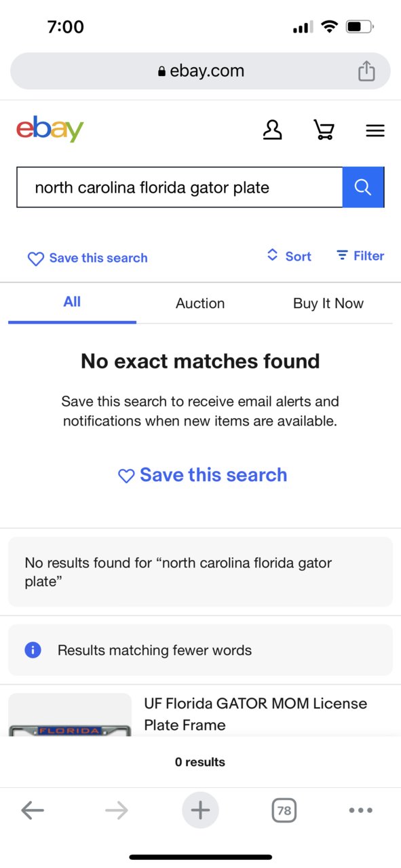
Task: Toggle the heart Save this search at top
Action: pyautogui.click(x=88, y=259)
